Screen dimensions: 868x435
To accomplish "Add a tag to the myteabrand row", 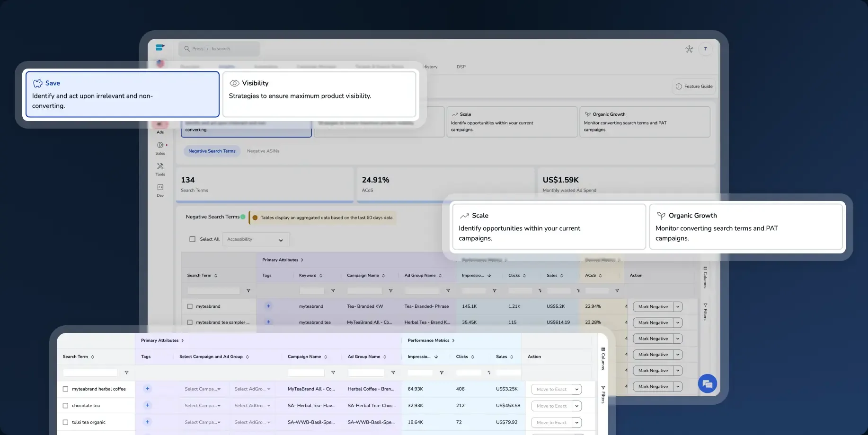I will tap(268, 306).
